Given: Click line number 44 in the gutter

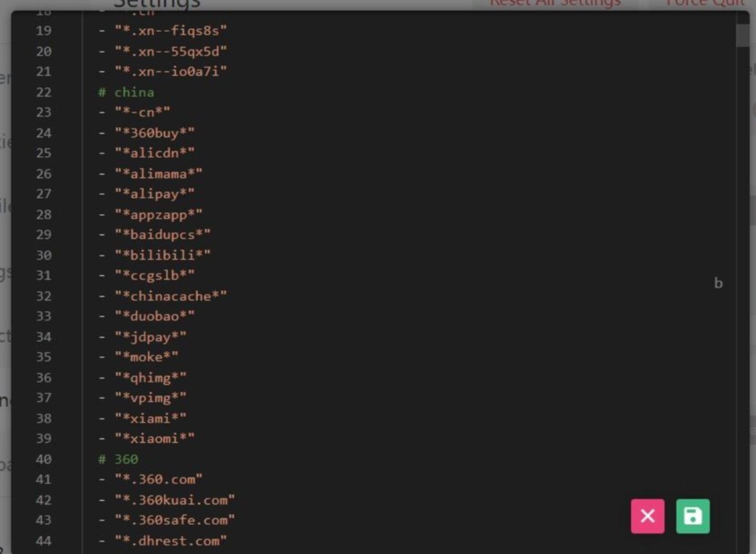Looking at the screenshot, I should tap(44, 541).
